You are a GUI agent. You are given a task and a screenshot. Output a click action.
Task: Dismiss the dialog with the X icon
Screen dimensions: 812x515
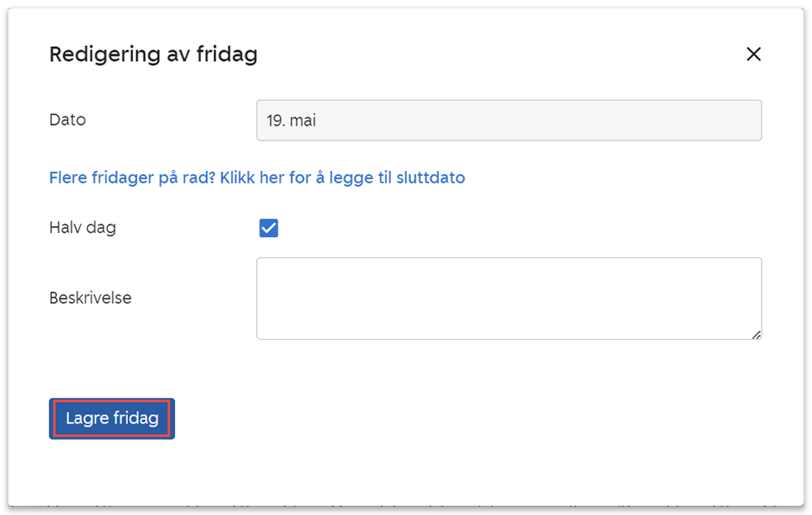pos(753,54)
